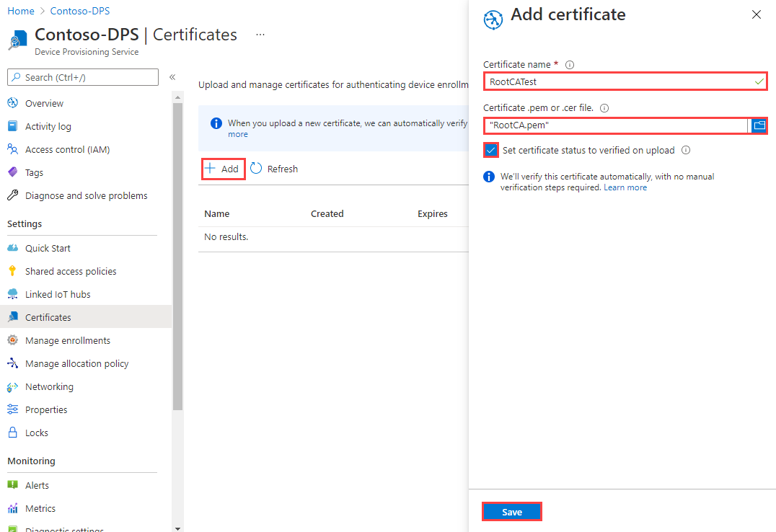Click the Certificate name input field
776x532 pixels.
pyautogui.click(x=625, y=81)
